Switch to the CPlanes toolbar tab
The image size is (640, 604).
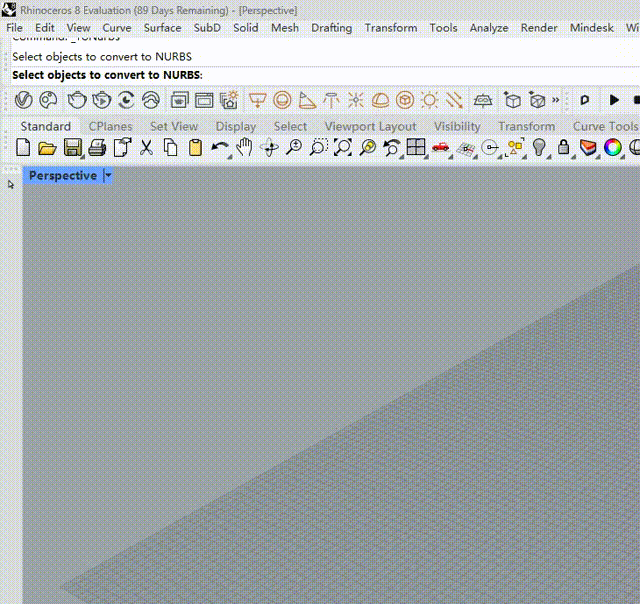pos(110,126)
